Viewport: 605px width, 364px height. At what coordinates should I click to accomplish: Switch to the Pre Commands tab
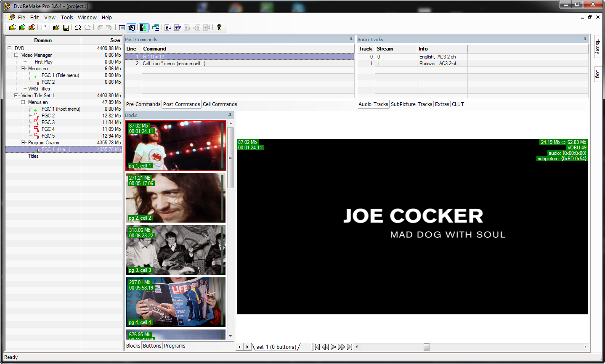pyautogui.click(x=143, y=104)
